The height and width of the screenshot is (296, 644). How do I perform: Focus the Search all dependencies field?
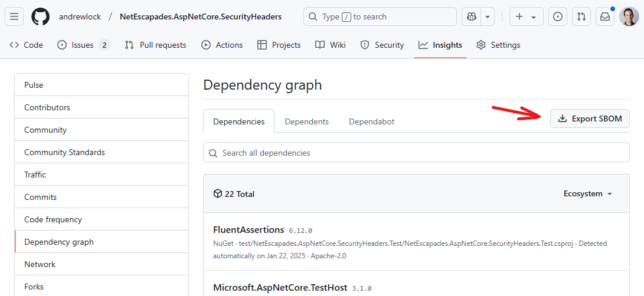coord(417,153)
